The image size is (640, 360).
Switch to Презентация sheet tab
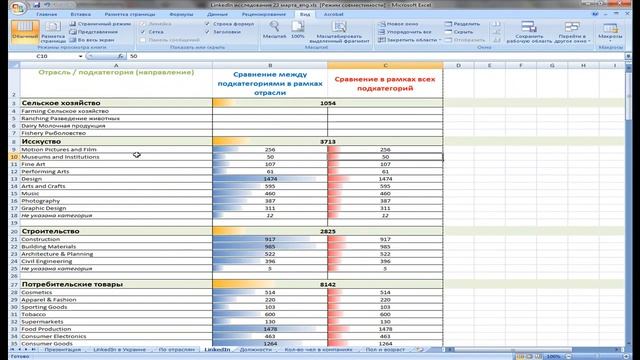[x=62, y=350]
